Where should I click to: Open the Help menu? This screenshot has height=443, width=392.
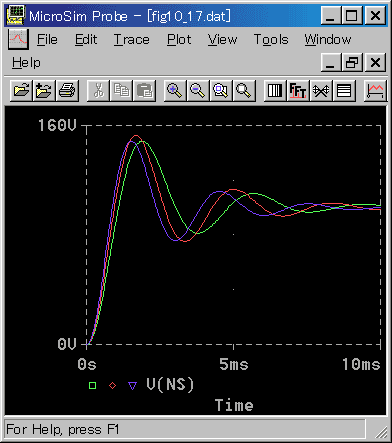click(26, 63)
